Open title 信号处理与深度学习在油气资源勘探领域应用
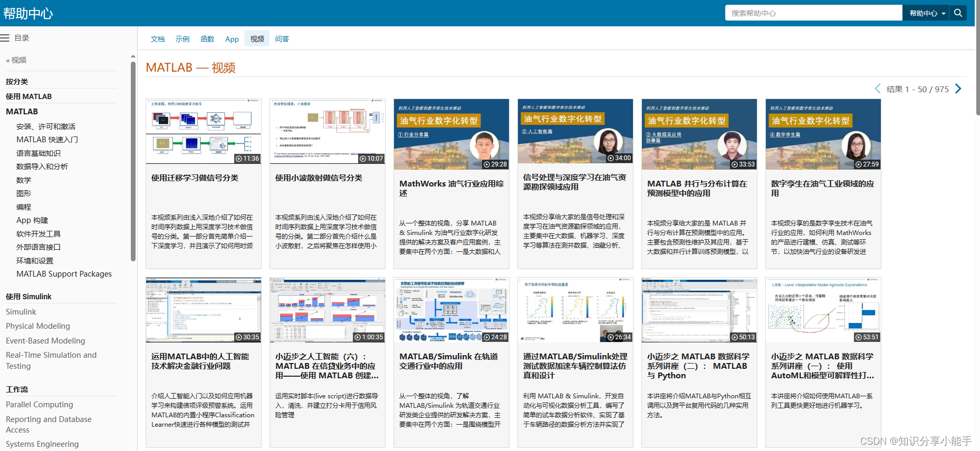Image resolution: width=980 pixels, height=451 pixels. tap(574, 182)
